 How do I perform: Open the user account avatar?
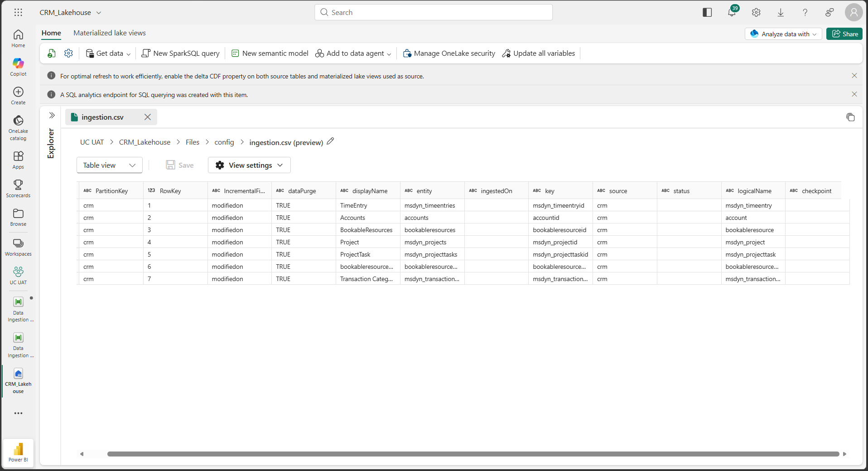[x=854, y=12]
